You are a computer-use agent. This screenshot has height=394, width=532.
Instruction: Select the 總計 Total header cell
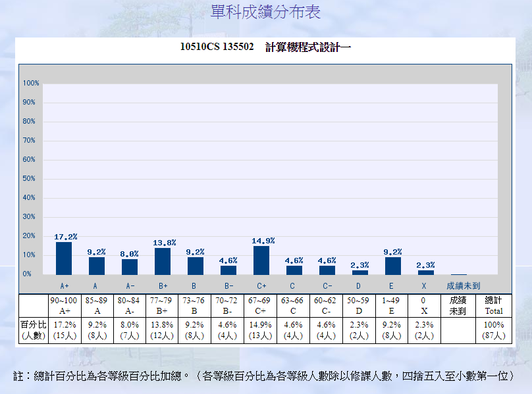[493, 305]
